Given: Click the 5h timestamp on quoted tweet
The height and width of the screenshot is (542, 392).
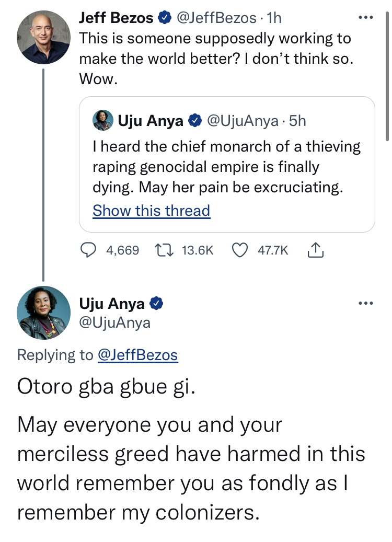Looking at the screenshot, I should coord(297,121).
